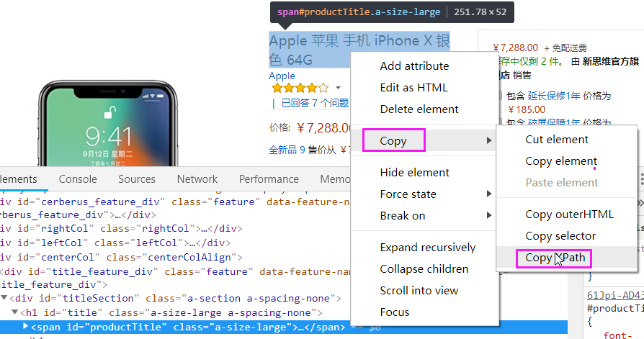Open the Elements tab
This screenshot has height=339, width=644.
(x=19, y=179)
